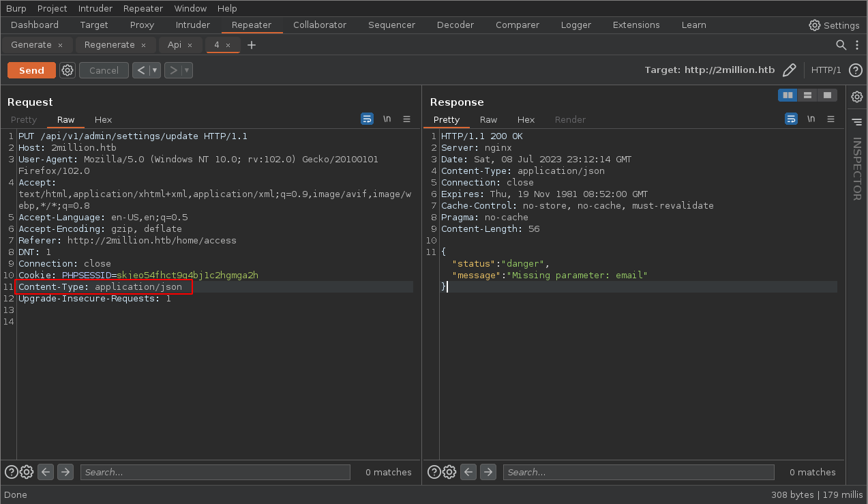
Task: Open forward history dropdown arrow
Action: tap(187, 70)
